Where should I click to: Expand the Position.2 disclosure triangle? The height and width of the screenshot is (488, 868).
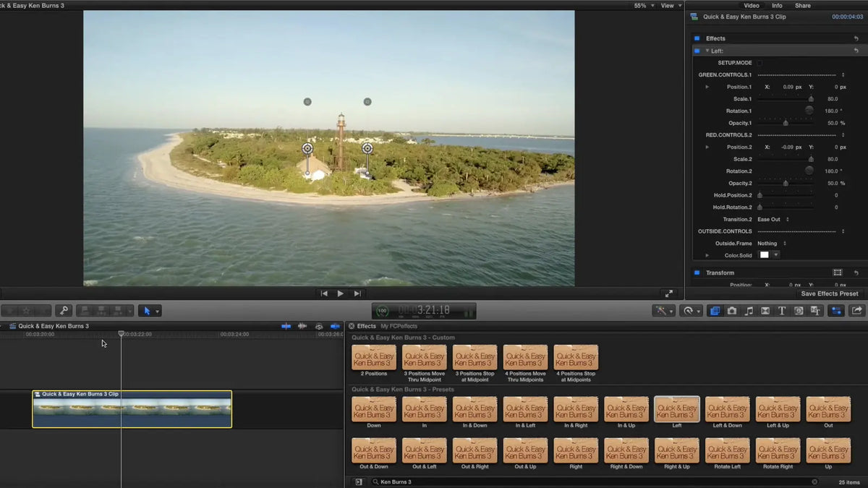tap(707, 147)
